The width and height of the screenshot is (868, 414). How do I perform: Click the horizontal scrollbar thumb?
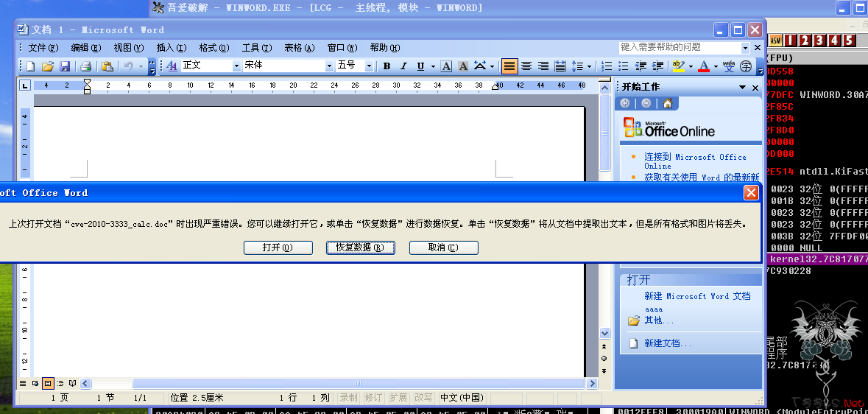click(358, 384)
